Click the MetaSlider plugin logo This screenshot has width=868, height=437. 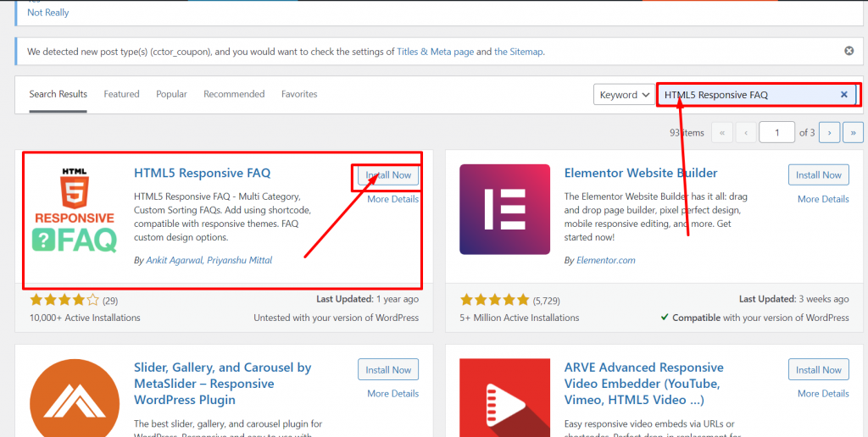pyautogui.click(x=75, y=398)
